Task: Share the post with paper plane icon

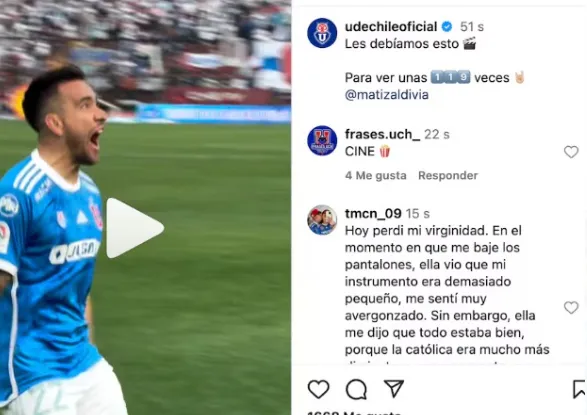Action: pyautogui.click(x=394, y=388)
